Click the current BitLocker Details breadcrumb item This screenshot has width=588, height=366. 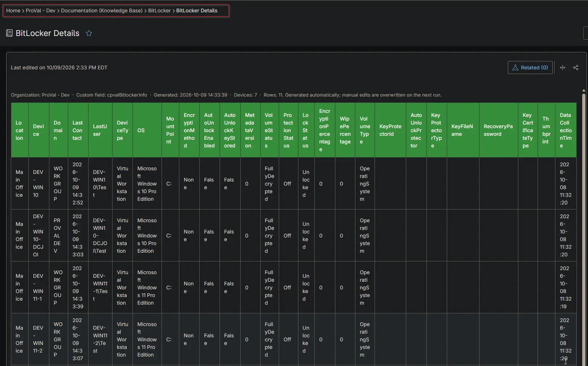tap(197, 11)
